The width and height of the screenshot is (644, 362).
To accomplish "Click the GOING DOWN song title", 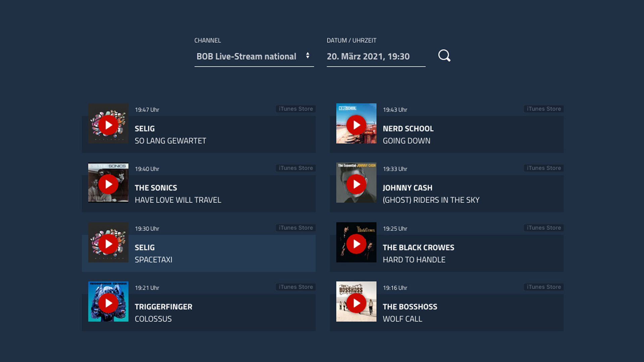I will tap(407, 141).
